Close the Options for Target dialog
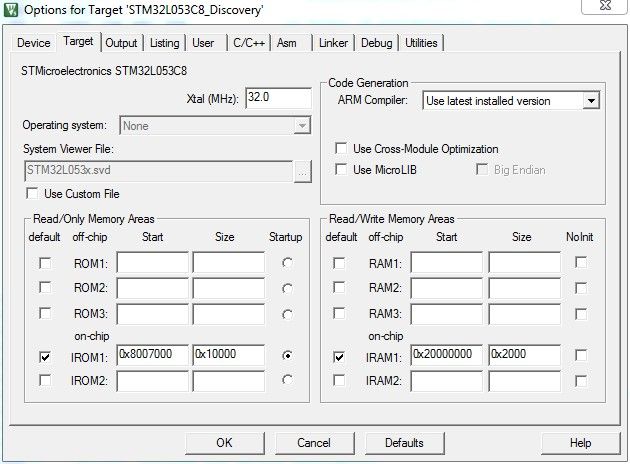 pos(605,6)
